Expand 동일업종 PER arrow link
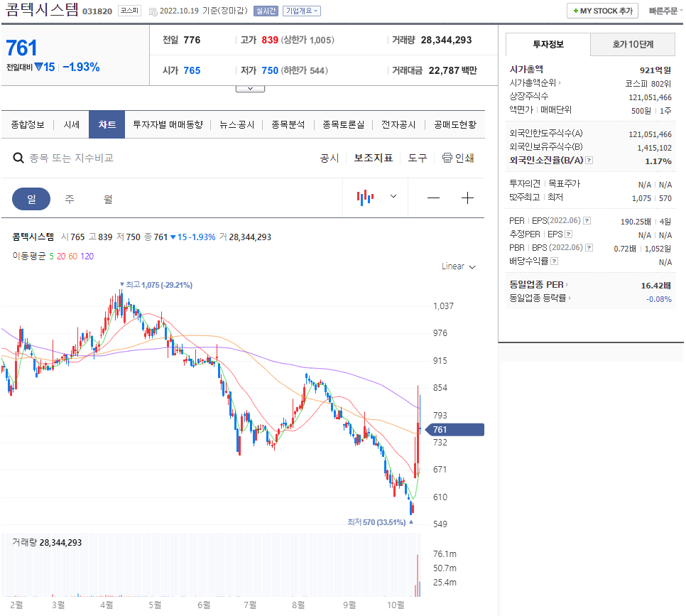686x616 pixels. pos(567,285)
